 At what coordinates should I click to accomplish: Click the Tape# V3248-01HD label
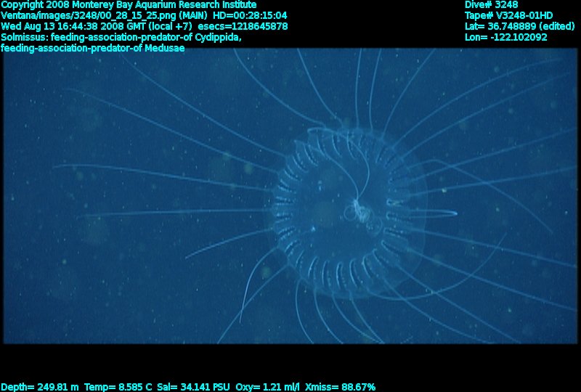(509, 15)
